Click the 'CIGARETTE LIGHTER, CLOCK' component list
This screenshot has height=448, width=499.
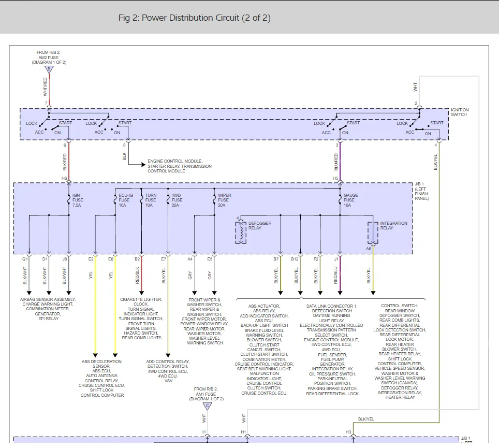[x=141, y=319]
